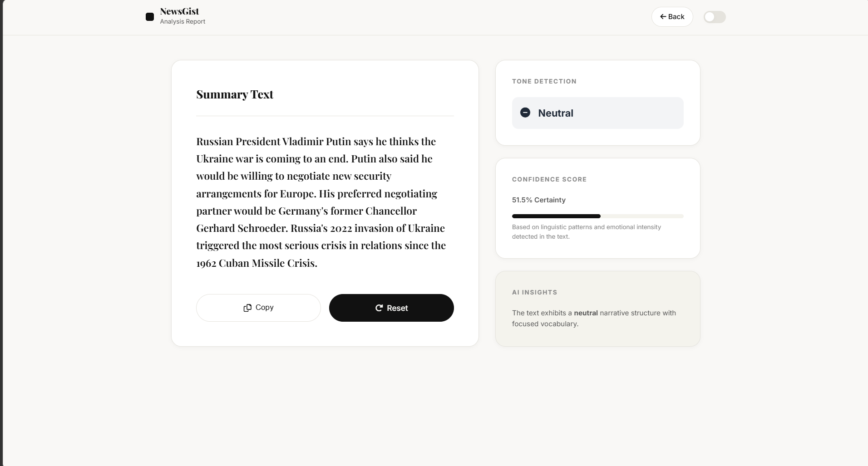Screen dimensions: 868x466
Task: Click the Reset button
Action: pos(391,308)
